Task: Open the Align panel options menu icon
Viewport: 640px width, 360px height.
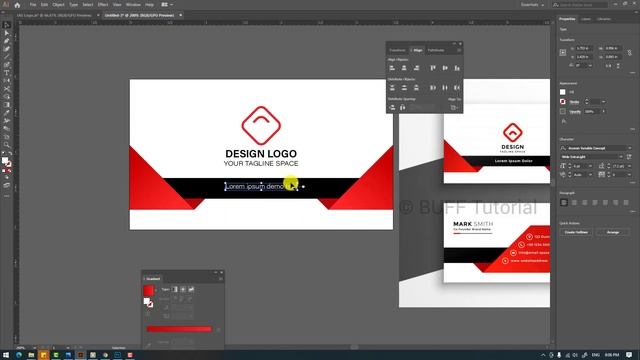Action: (x=459, y=50)
